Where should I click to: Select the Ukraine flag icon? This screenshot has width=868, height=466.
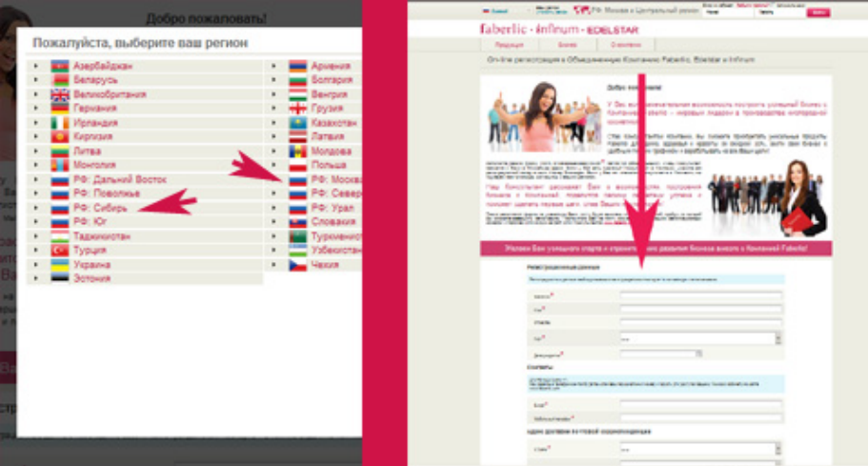(59, 264)
